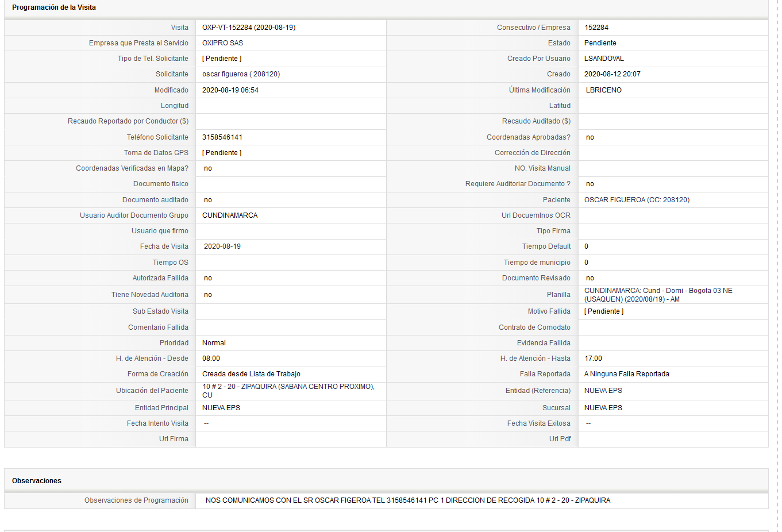Click the 'H. de Atención - Desde' time 08:00
The height and width of the screenshot is (532, 782).
(x=211, y=358)
